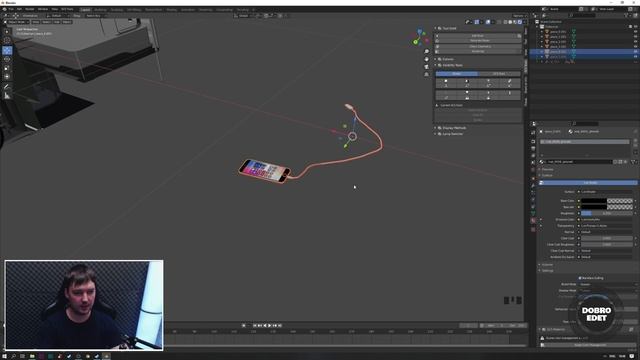Open the Output properties tab
This screenshot has width=640, height=360.
click(533, 149)
